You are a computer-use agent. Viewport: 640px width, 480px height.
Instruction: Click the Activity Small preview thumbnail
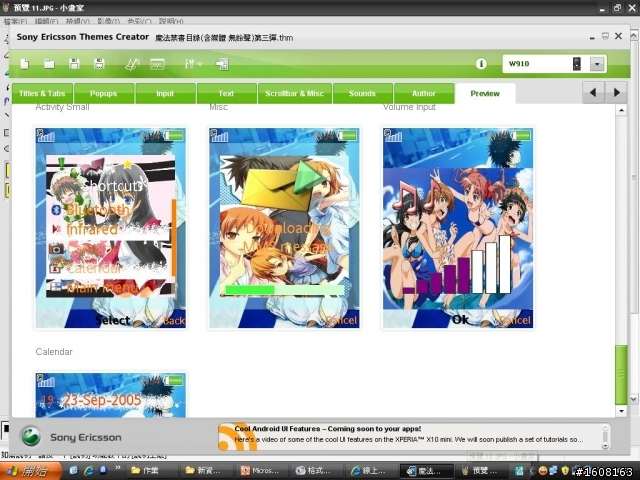[x=111, y=228]
